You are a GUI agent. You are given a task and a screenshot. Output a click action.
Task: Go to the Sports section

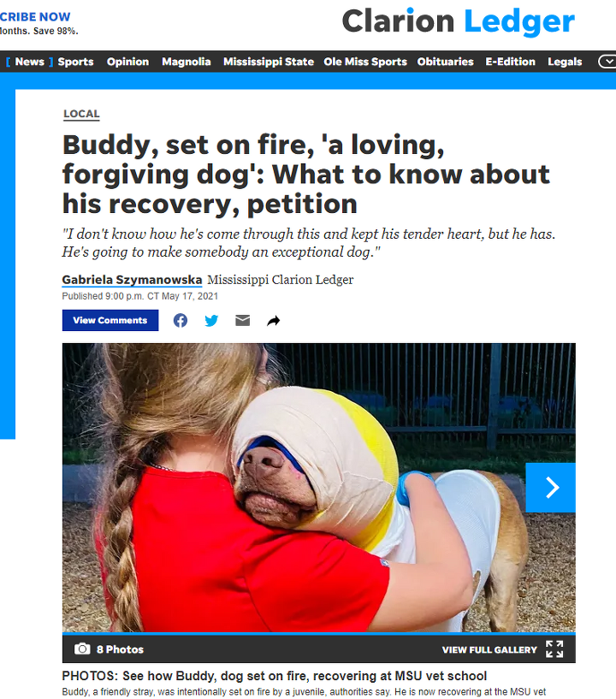tap(76, 62)
